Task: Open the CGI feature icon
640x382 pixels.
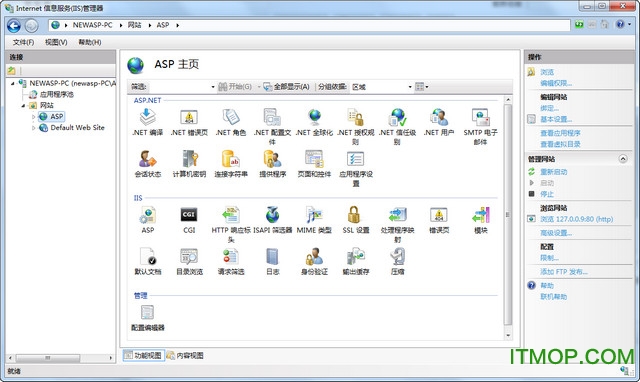Action: tap(189, 215)
